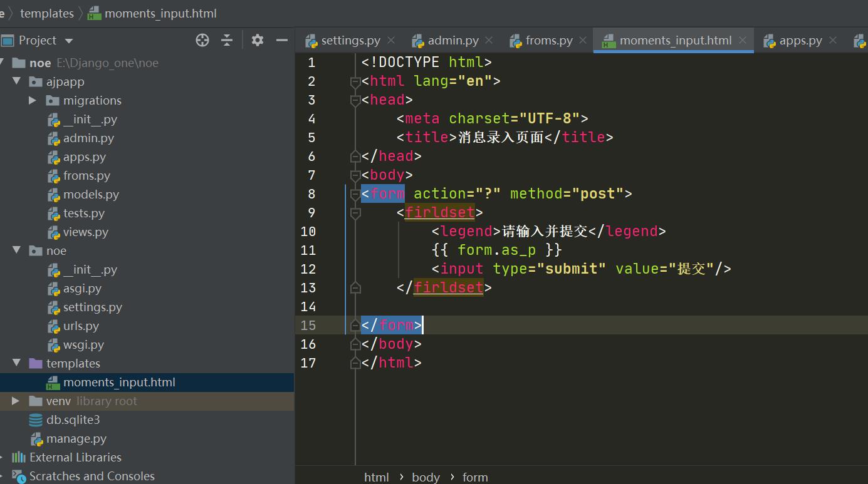Open urls.py in the project tree
This screenshot has width=868, height=484.
81,326
